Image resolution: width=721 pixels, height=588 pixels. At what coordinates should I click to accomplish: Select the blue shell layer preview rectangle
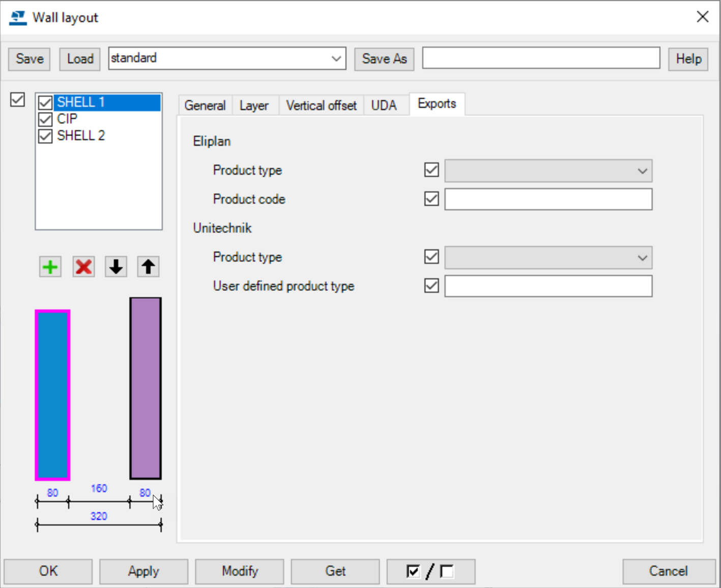click(52, 395)
